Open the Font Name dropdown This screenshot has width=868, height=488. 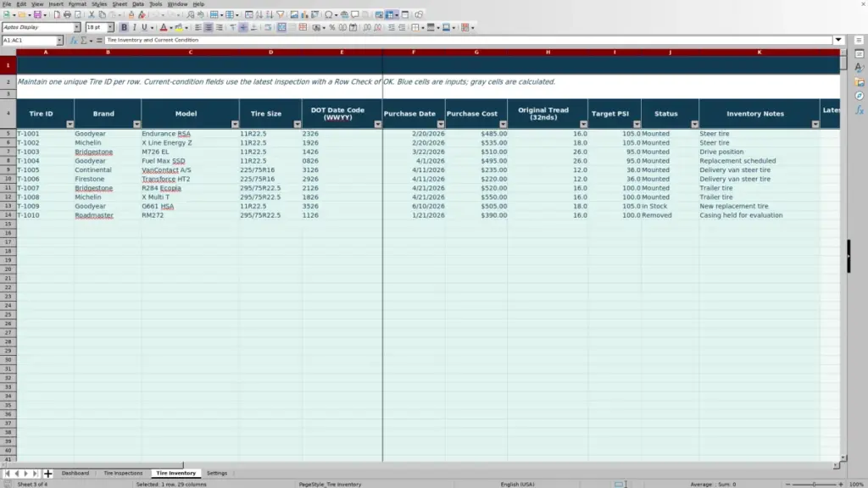(x=76, y=28)
